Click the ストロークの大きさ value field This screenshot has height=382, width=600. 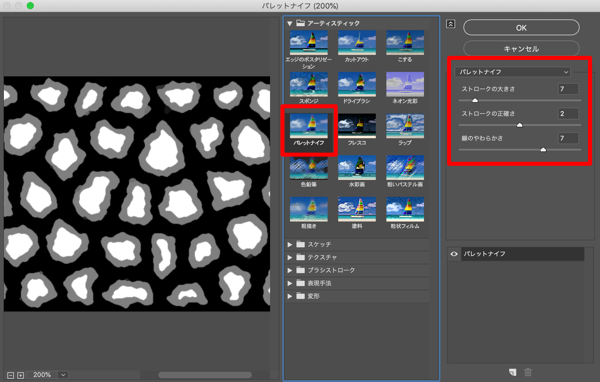click(x=568, y=89)
